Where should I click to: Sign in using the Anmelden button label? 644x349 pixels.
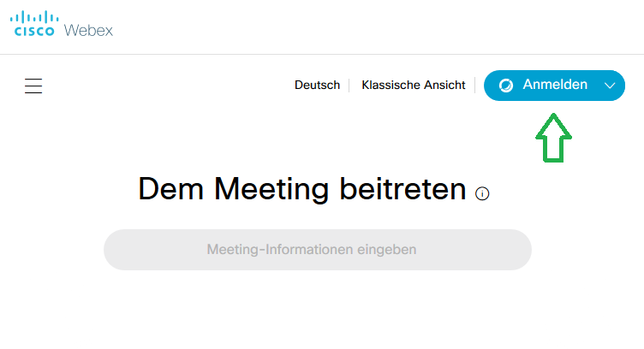coord(555,85)
